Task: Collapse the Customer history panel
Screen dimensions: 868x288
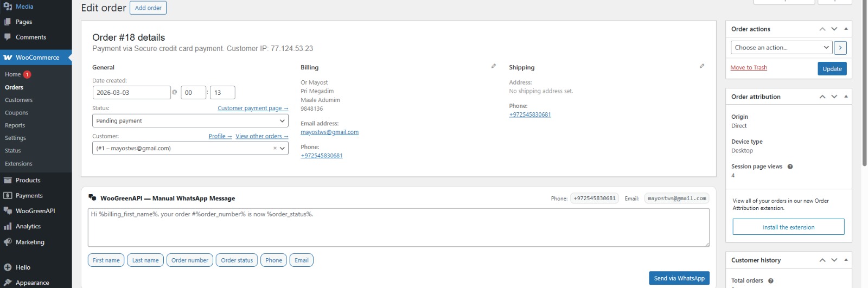Action: (846, 260)
